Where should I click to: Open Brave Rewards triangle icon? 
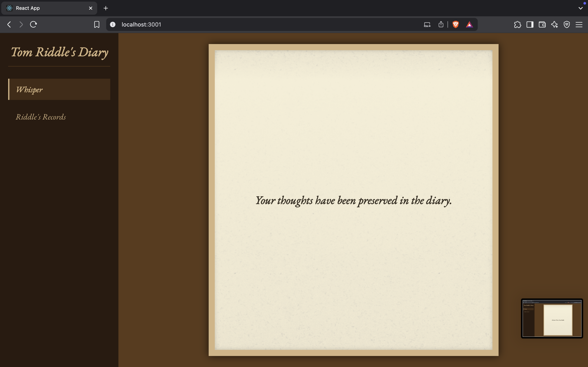469,24
